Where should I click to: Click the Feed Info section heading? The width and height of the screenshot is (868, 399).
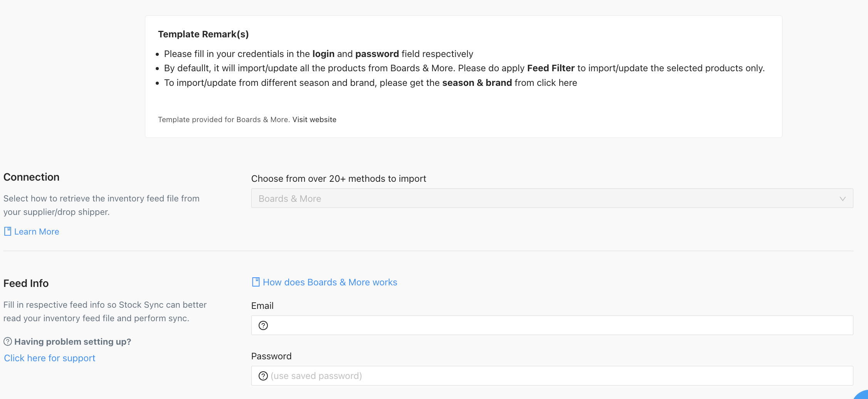[x=26, y=283]
